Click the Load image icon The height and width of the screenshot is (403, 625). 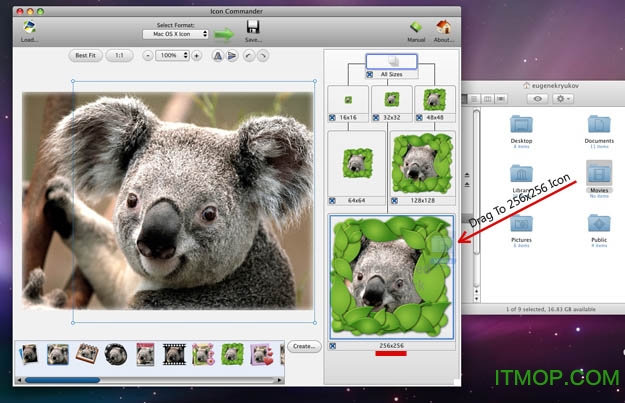29,28
